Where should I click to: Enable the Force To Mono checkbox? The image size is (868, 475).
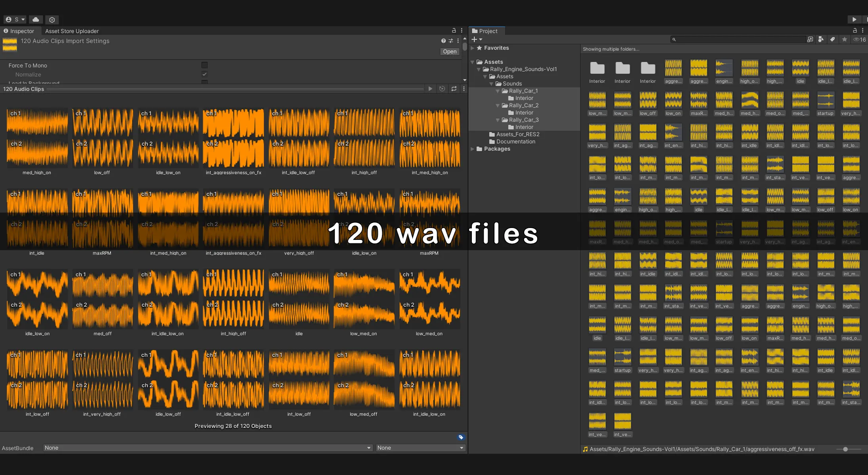[x=204, y=65]
